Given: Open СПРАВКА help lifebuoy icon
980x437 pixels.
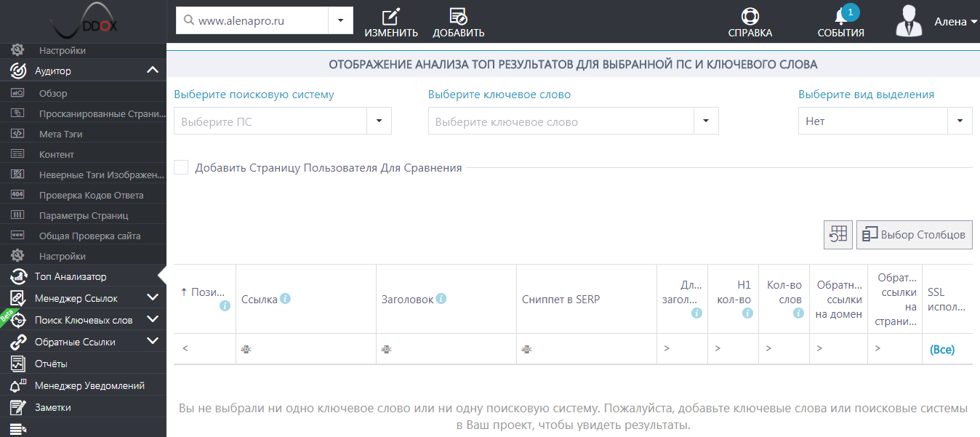Looking at the screenshot, I should pyautogui.click(x=750, y=16).
